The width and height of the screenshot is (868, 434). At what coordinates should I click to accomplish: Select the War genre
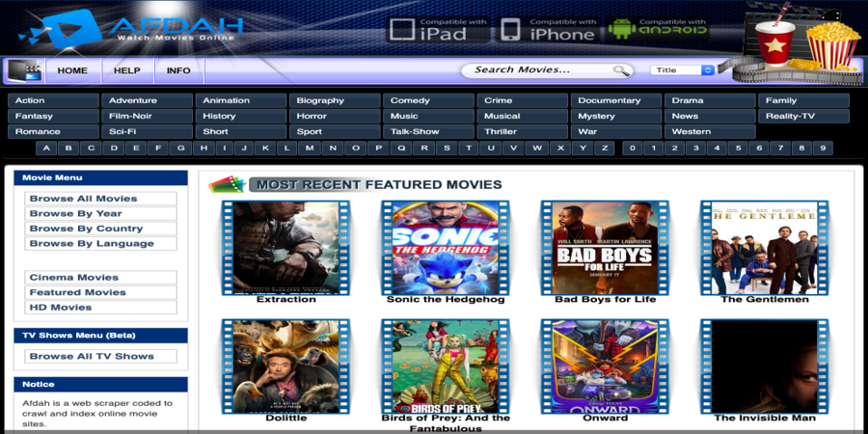click(x=616, y=132)
